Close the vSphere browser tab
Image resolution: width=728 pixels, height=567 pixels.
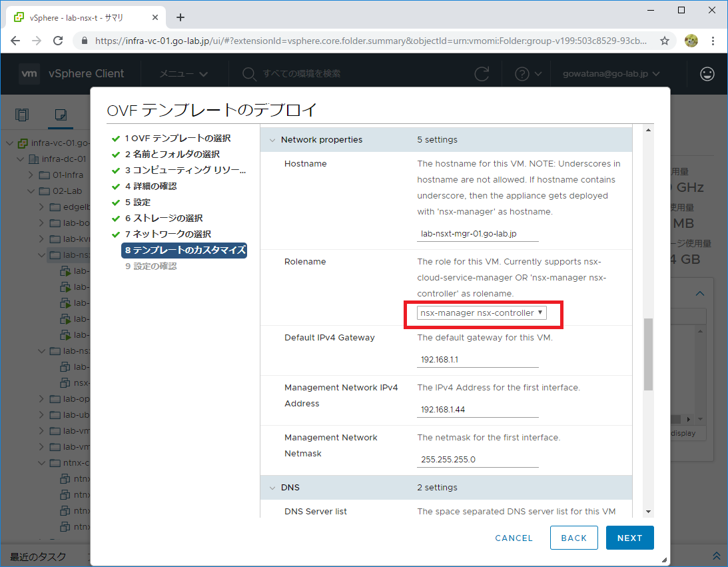point(155,17)
